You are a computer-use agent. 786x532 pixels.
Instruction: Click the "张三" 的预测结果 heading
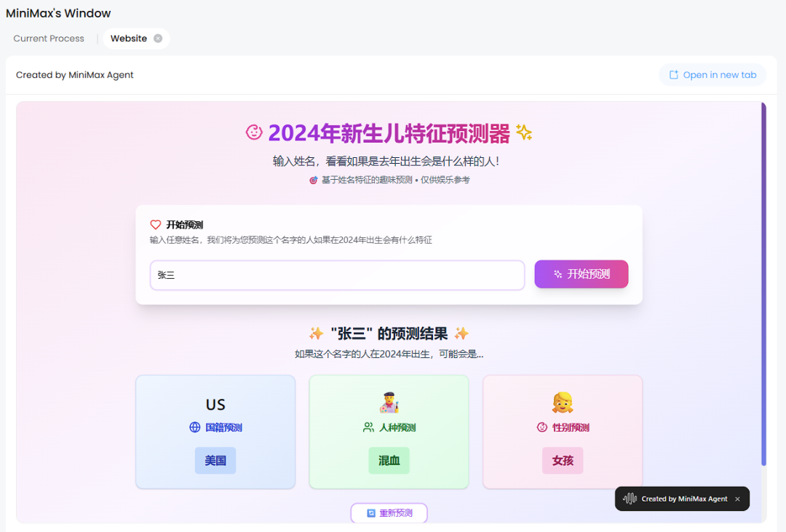pyautogui.click(x=389, y=333)
